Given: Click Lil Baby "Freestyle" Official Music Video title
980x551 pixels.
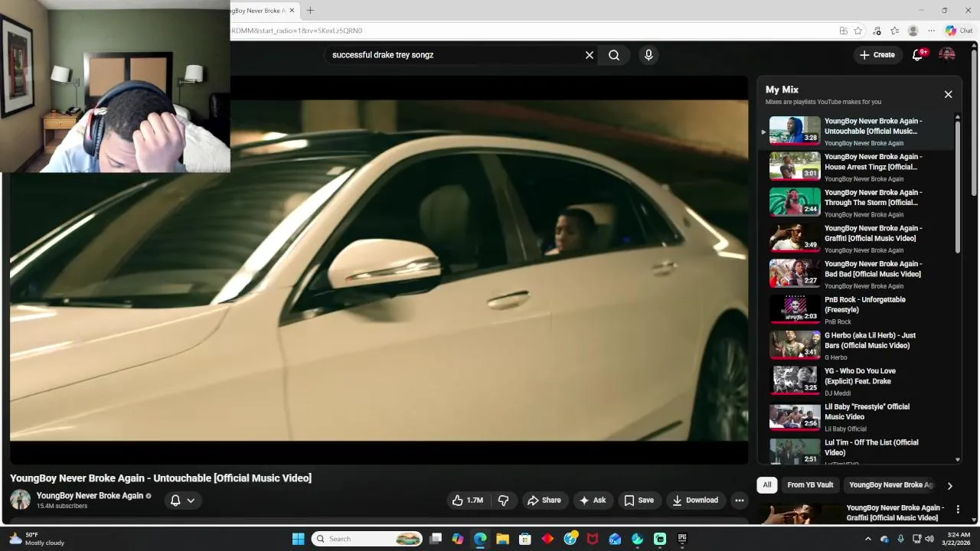Looking at the screenshot, I should tap(867, 412).
